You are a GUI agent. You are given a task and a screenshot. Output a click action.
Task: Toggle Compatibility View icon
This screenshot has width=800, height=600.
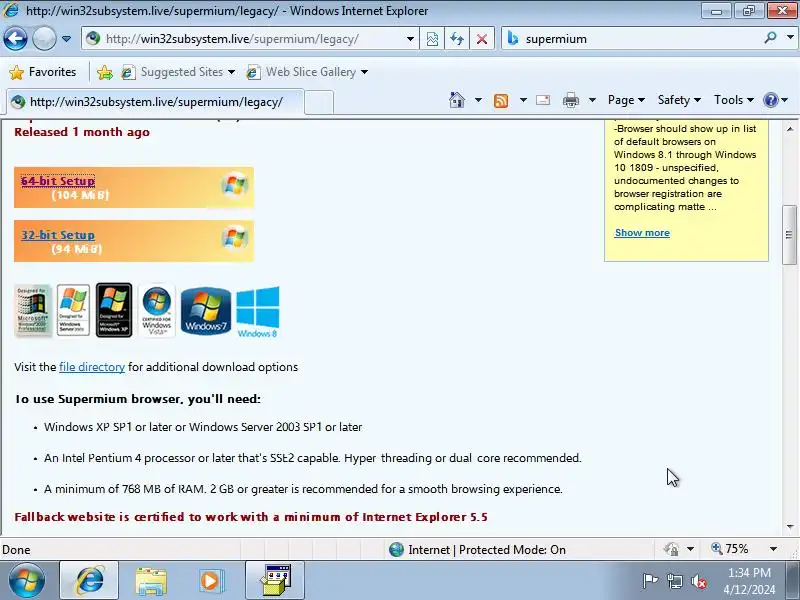(432, 39)
